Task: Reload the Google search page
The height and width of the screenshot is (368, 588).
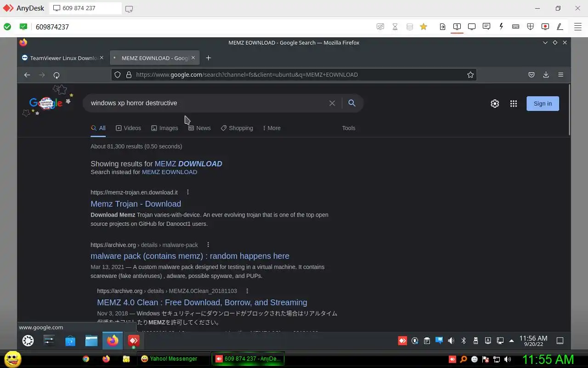Action: tap(57, 75)
